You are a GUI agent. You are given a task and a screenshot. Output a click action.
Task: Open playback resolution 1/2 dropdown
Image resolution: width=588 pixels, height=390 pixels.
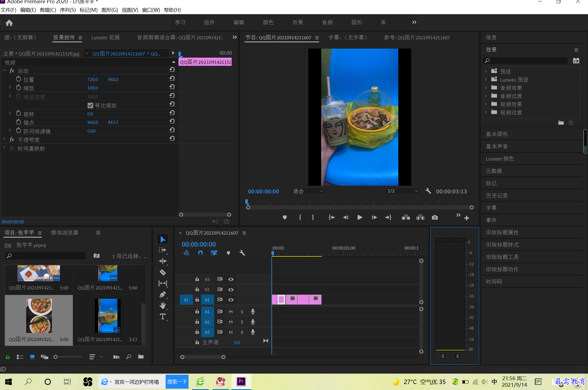[402, 191]
